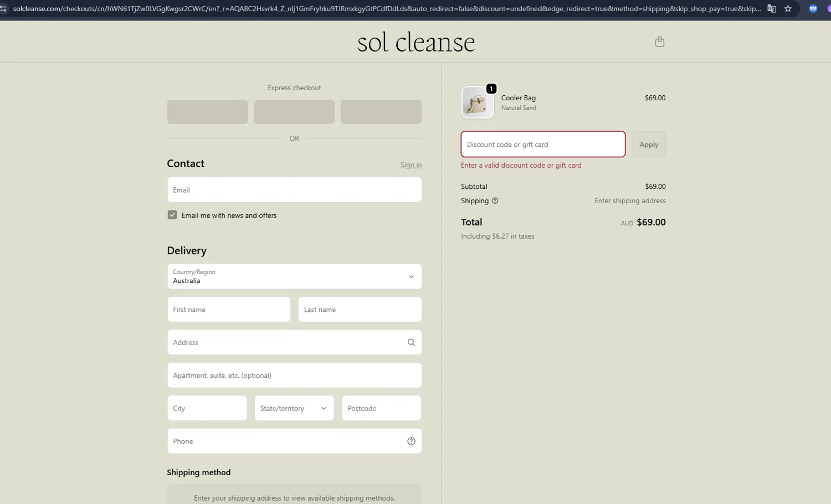Click the Enter shipping address text

(630, 201)
